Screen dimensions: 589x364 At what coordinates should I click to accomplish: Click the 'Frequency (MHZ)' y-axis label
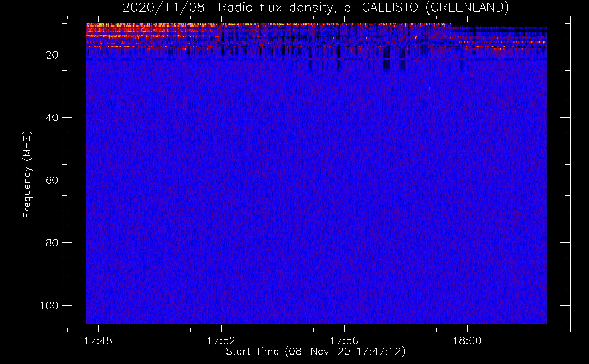(x=27, y=174)
